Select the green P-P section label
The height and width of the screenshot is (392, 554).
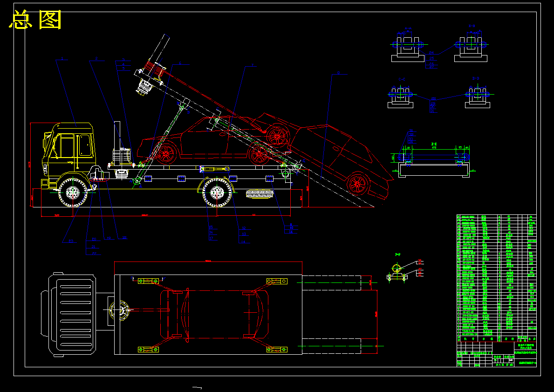pos(397,254)
